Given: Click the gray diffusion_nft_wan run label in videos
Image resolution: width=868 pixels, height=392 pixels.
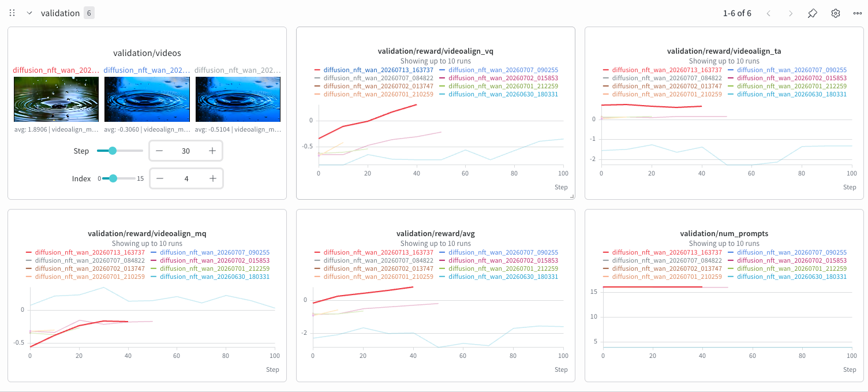Looking at the screenshot, I should [x=238, y=70].
